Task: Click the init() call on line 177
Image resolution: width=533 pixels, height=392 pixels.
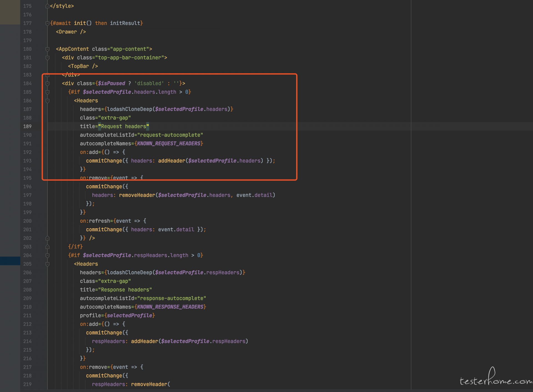Action: [x=83, y=23]
